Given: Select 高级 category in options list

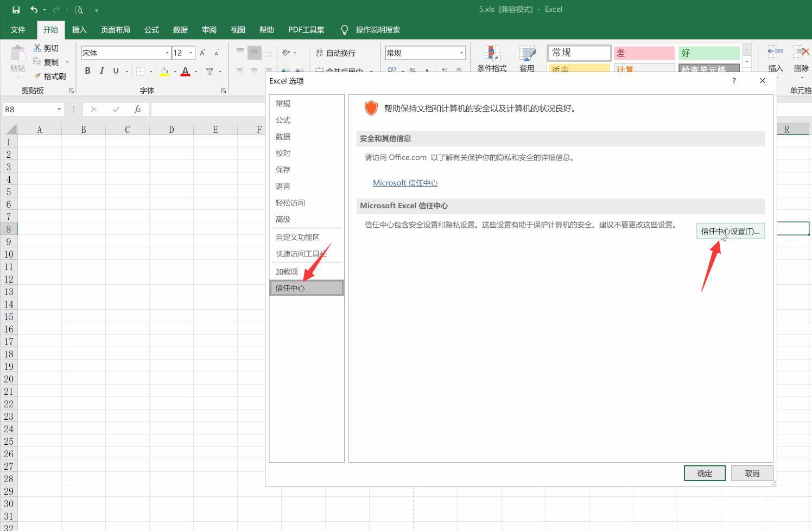Looking at the screenshot, I should (306, 219).
